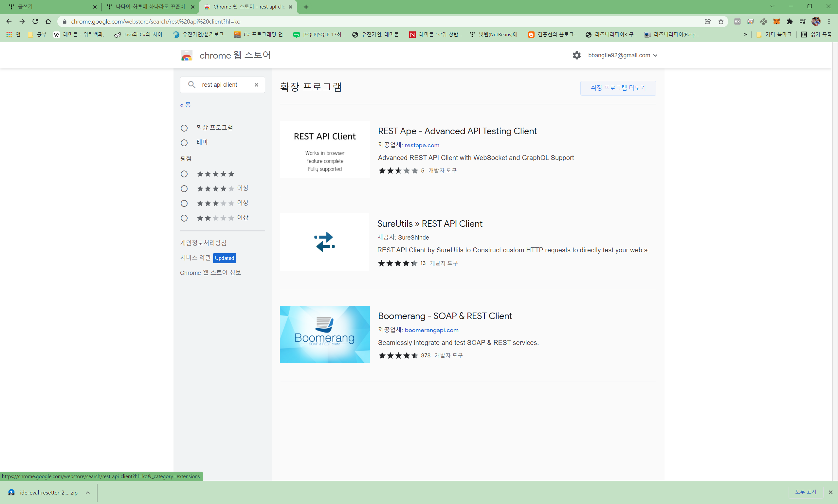Viewport: 838px width, 504px height.
Task: Open SureUtils » REST API Client result
Action: (x=430, y=224)
